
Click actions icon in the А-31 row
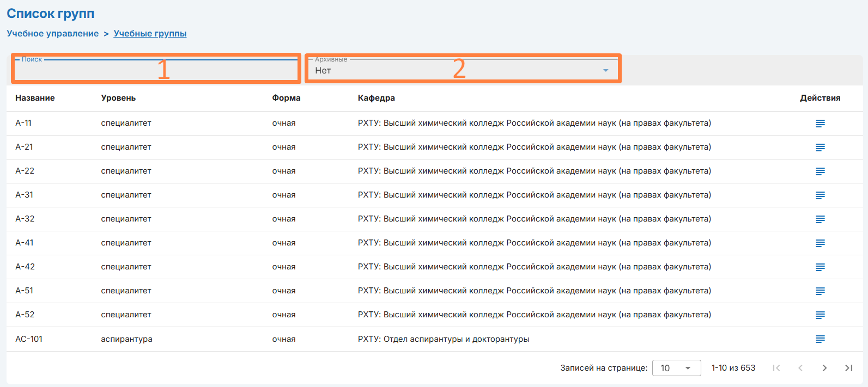(x=820, y=195)
